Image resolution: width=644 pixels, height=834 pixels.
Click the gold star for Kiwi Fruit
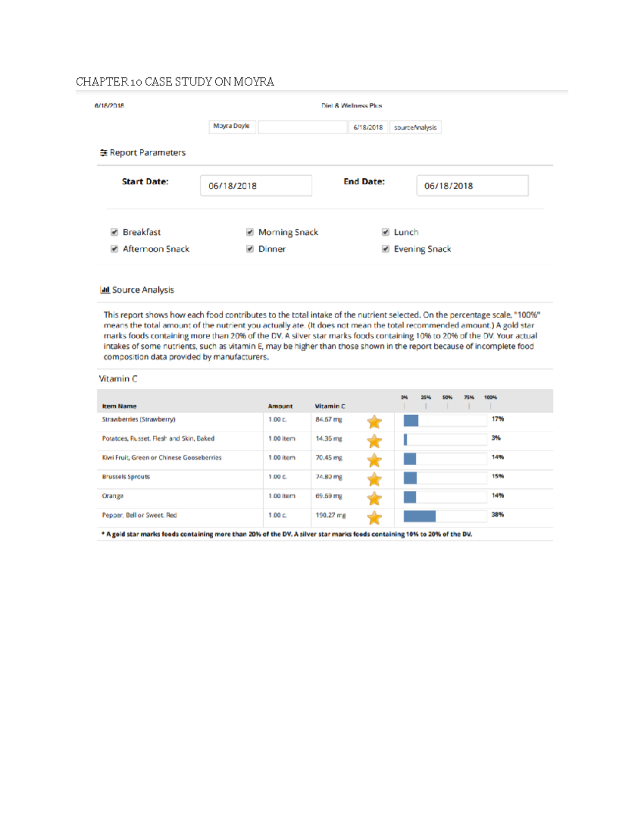[x=375, y=460]
